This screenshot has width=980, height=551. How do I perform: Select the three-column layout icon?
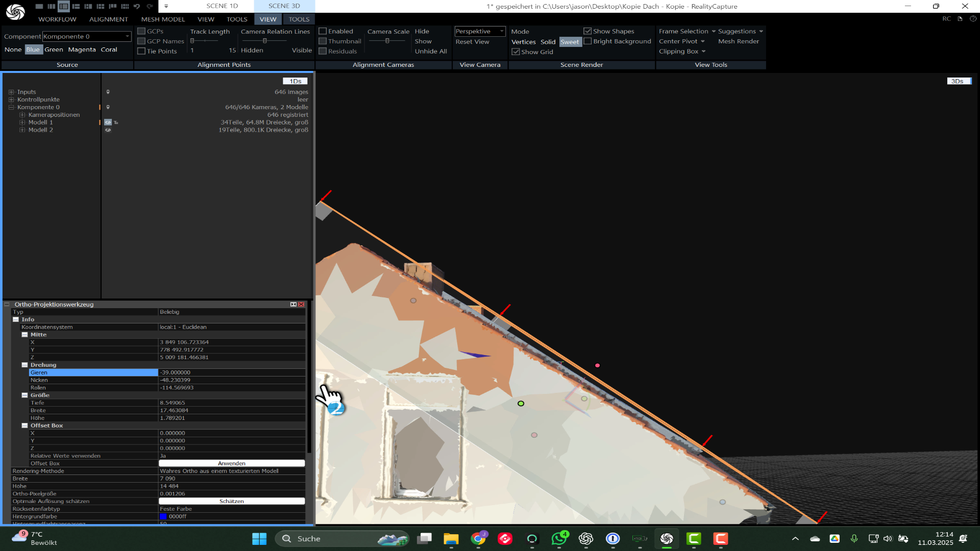coord(52,6)
